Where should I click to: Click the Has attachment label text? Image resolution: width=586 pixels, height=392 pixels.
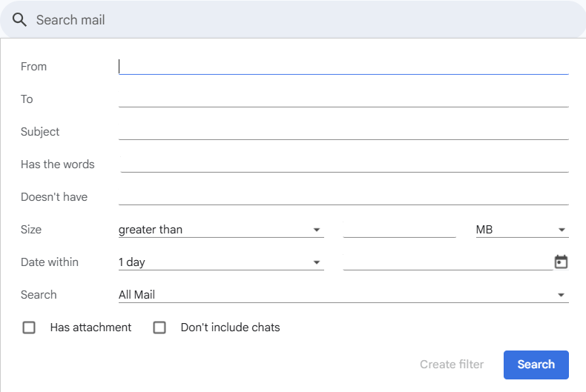coord(90,328)
